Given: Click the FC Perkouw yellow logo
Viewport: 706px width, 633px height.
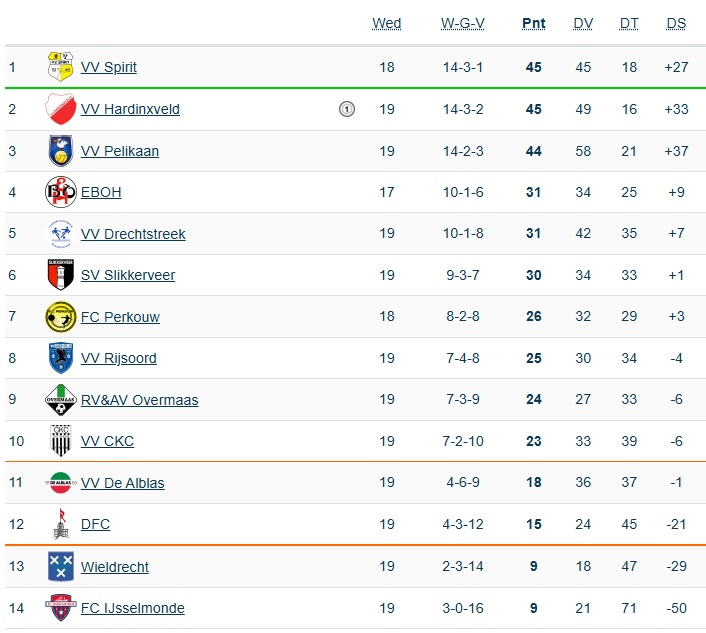Looking at the screenshot, I should coord(61,317).
